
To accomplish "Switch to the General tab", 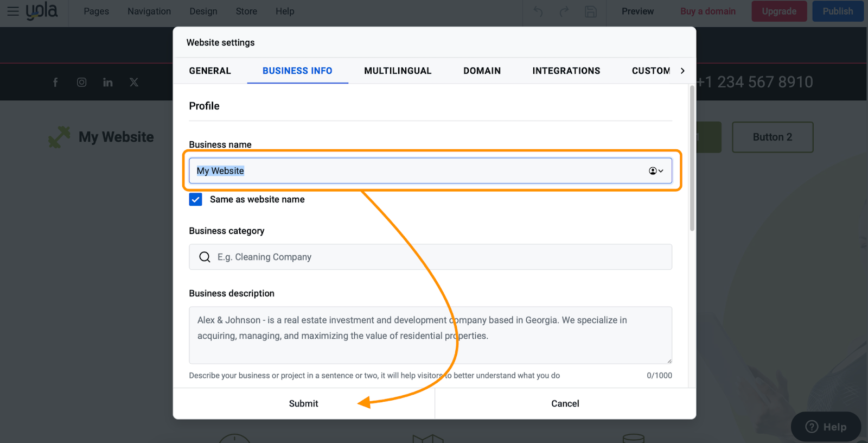I will (x=210, y=71).
